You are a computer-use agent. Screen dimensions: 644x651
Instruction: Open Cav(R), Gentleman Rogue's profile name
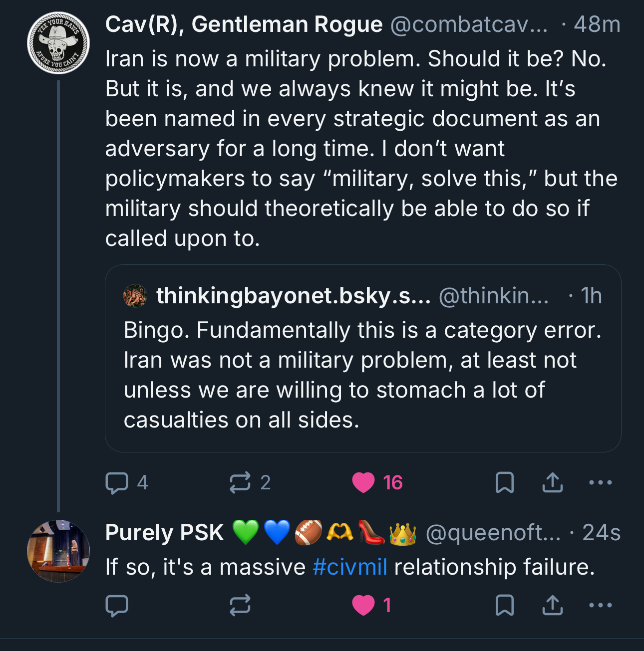[244, 24]
